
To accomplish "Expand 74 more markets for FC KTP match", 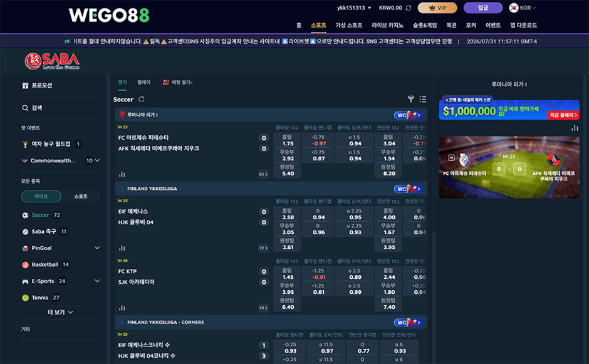I will coord(263,308).
